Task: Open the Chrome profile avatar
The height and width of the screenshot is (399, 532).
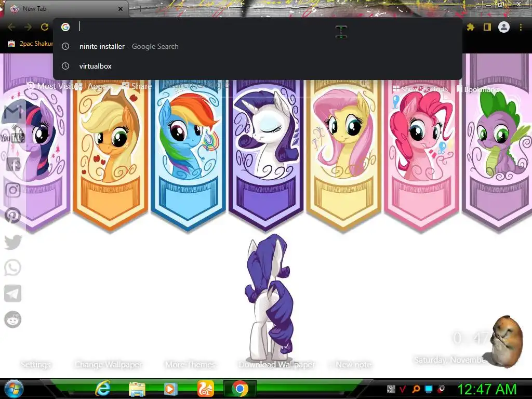Action: pos(504,27)
